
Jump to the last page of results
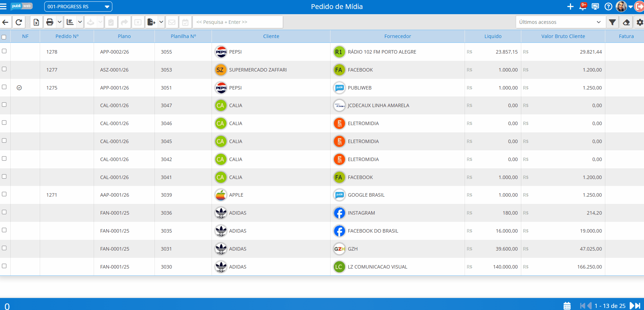[638, 306]
